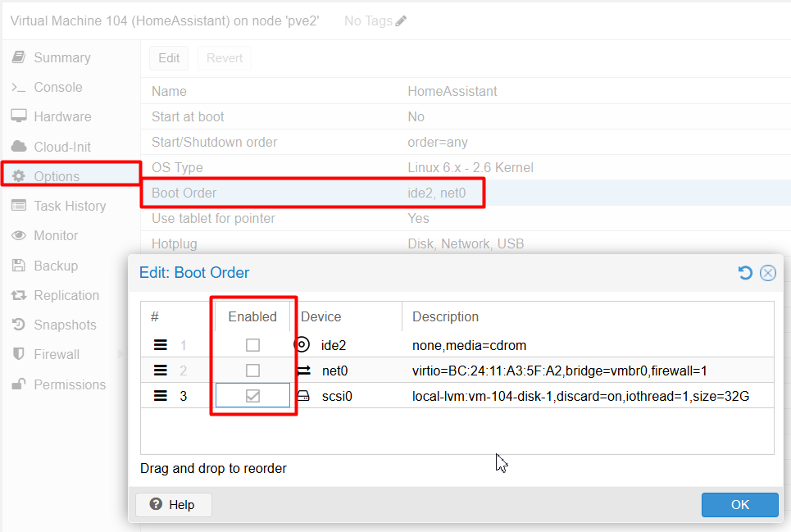Image resolution: width=791 pixels, height=532 pixels.
Task: Click the drag handle icon for ide2 row
Action: pyautogui.click(x=161, y=345)
